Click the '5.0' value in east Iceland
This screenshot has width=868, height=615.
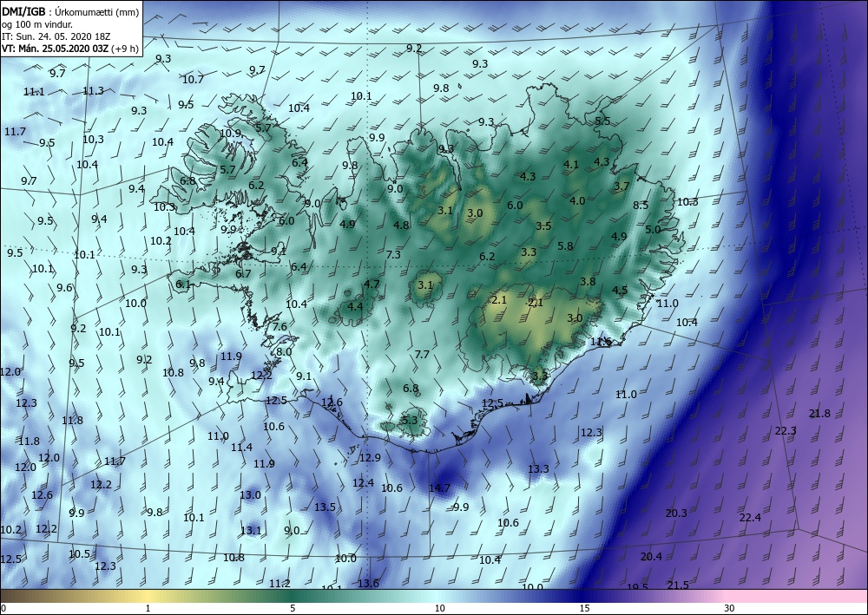653,230
